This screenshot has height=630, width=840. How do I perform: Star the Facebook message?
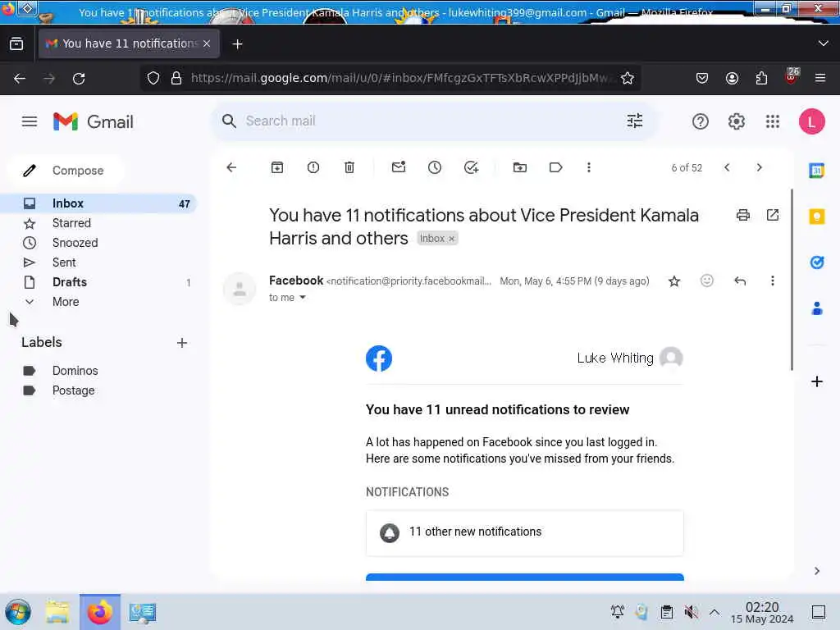pos(674,281)
